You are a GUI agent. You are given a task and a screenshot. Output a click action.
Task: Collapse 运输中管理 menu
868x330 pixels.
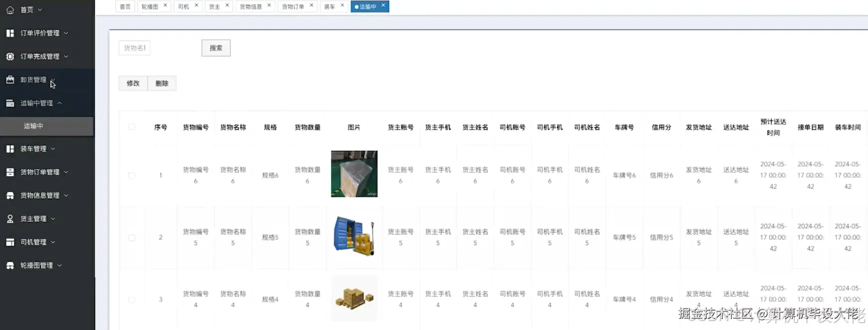59,103
